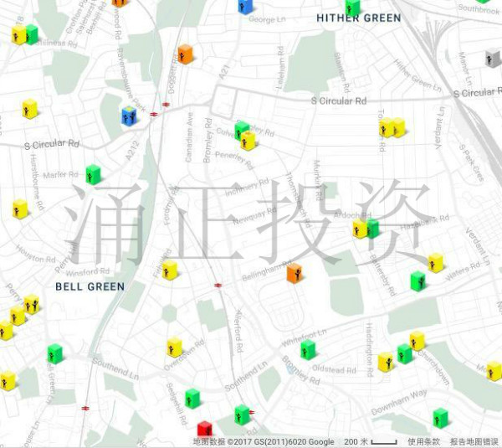Click the Downham Way road label
The width and height of the screenshot is (502, 448).
[399, 402]
